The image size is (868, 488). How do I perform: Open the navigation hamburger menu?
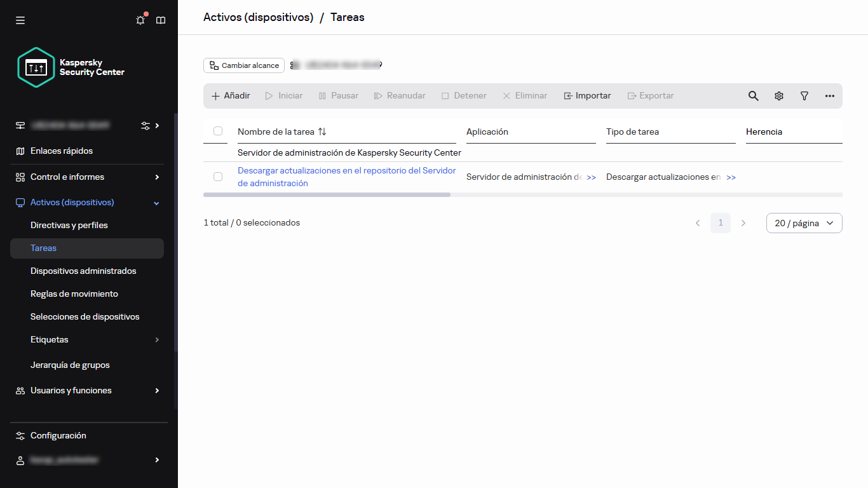pos(20,20)
